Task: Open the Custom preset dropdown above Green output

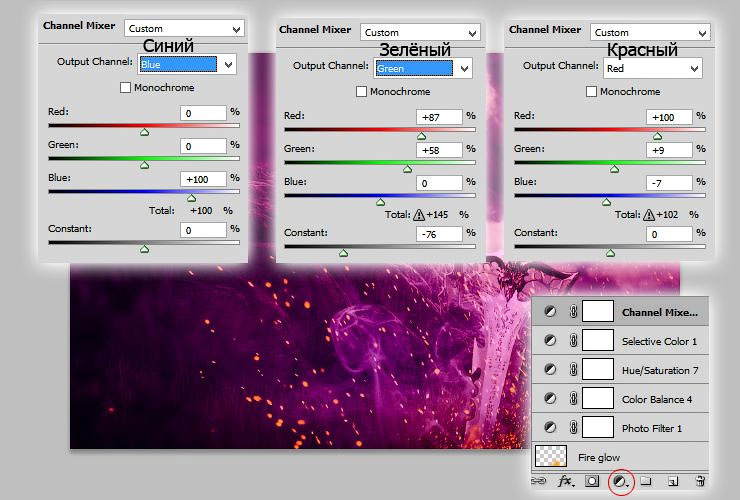Action: point(420,33)
